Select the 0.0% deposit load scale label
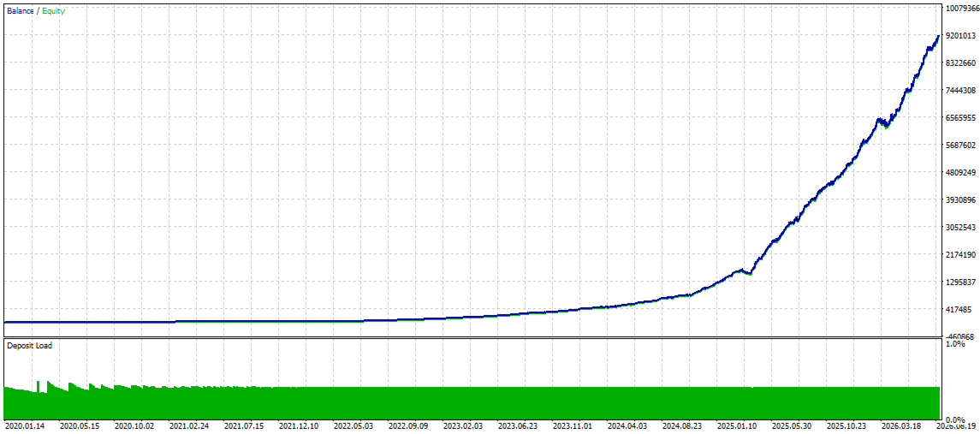This screenshot has height=434, width=980. (x=956, y=419)
